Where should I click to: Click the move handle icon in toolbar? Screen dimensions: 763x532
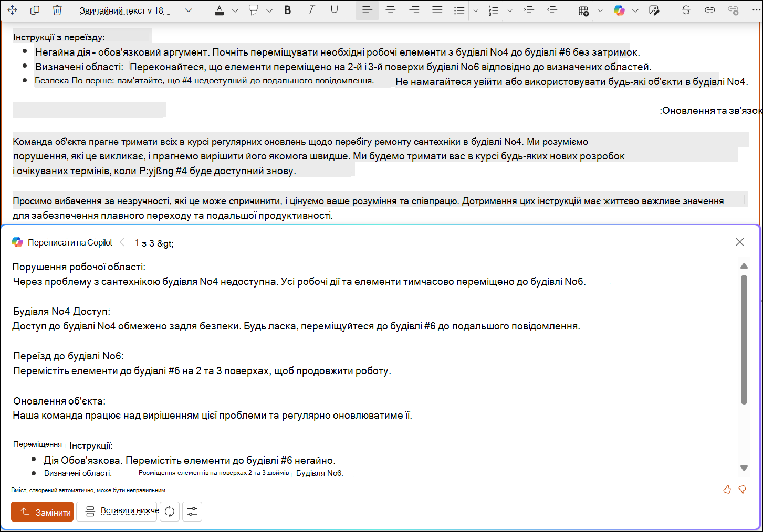(x=12, y=10)
